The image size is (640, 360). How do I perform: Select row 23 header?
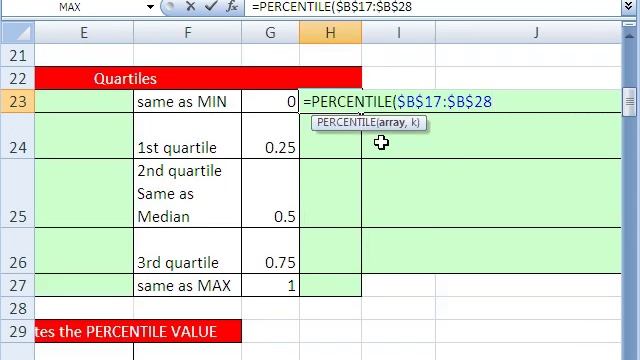(x=18, y=101)
